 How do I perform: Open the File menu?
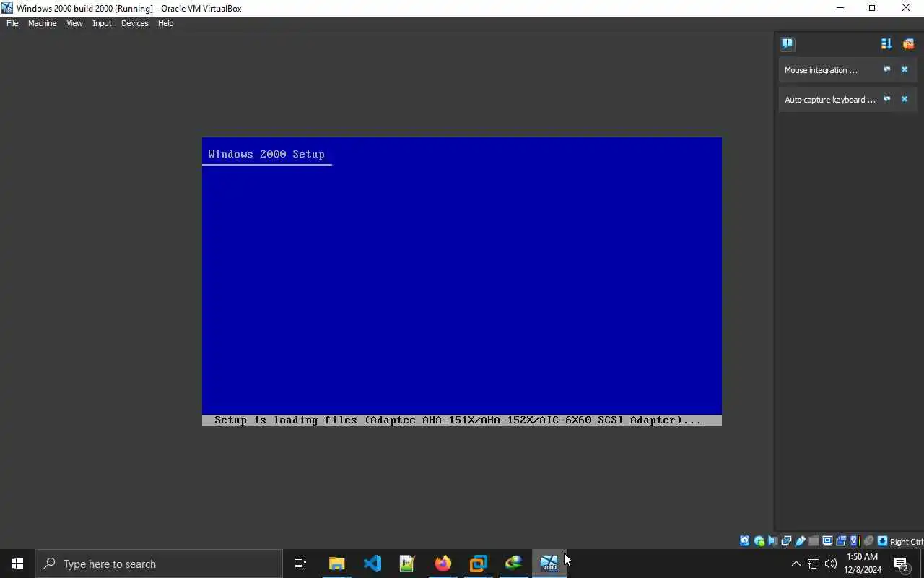[12, 23]
